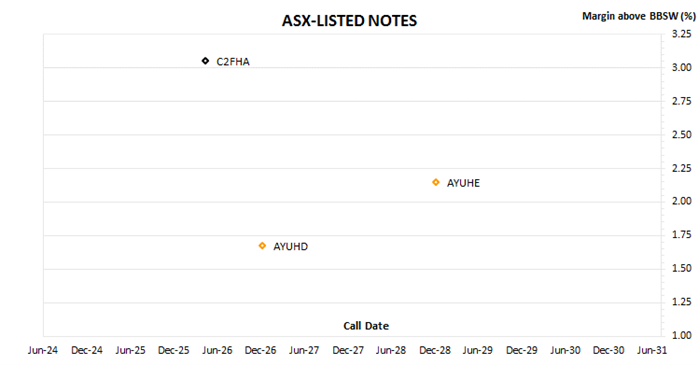Viewport: 699px width, 365px height.
Task: Click the C2FHA black diamond marker
Action: click(x=205, y=61)
